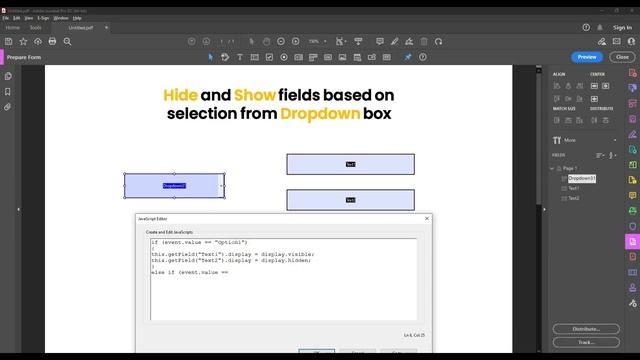The image size is (640, 360).
Task: Click the magnifier search icon
Action: (x=67, y=41)
